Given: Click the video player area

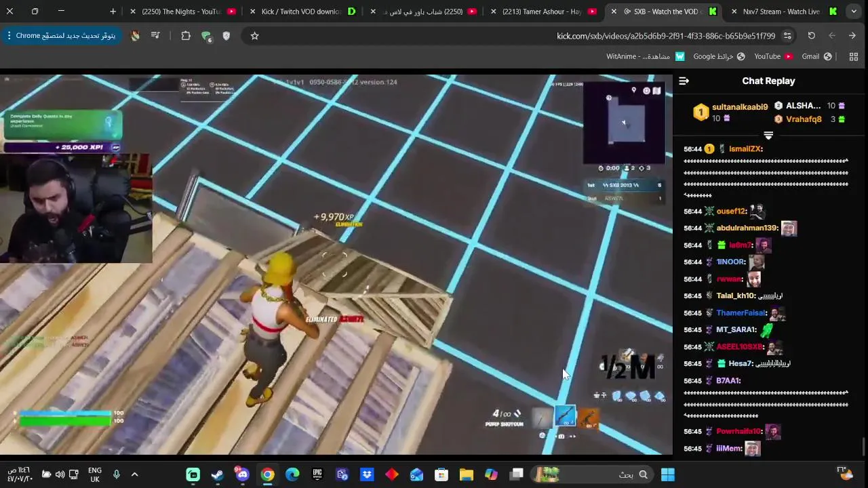Looking at the screenshot, I should [x=336, y=264].
